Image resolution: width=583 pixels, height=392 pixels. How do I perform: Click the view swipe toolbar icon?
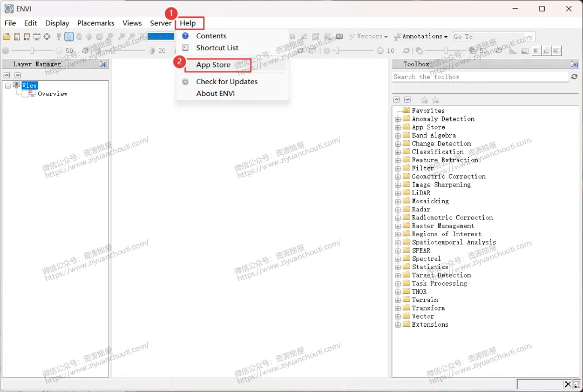coord(557,51)
